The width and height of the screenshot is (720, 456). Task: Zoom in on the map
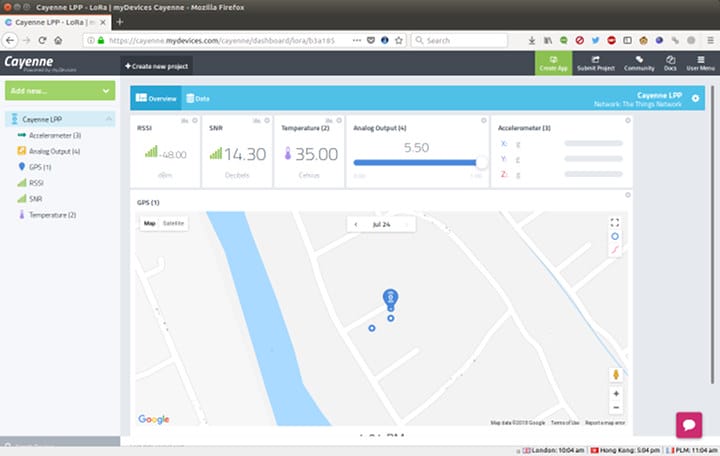616,394
